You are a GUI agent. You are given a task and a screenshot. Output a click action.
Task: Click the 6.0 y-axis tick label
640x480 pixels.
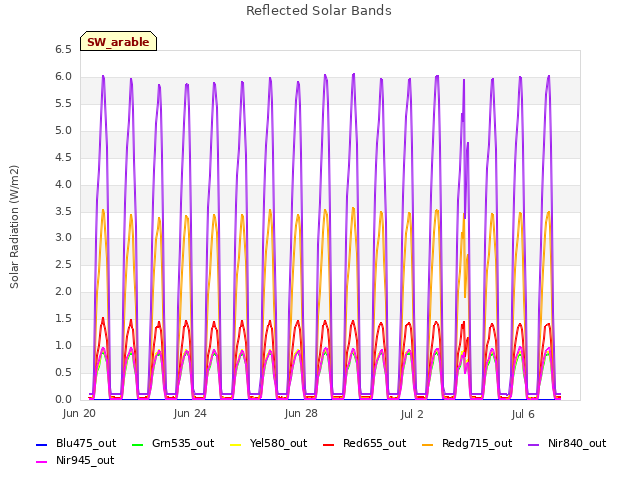pos(63,77)
